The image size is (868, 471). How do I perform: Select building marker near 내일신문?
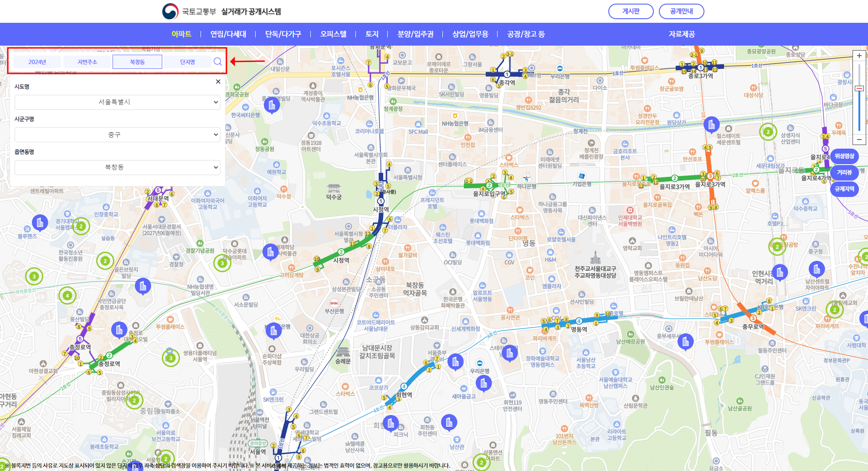[272, 106]
